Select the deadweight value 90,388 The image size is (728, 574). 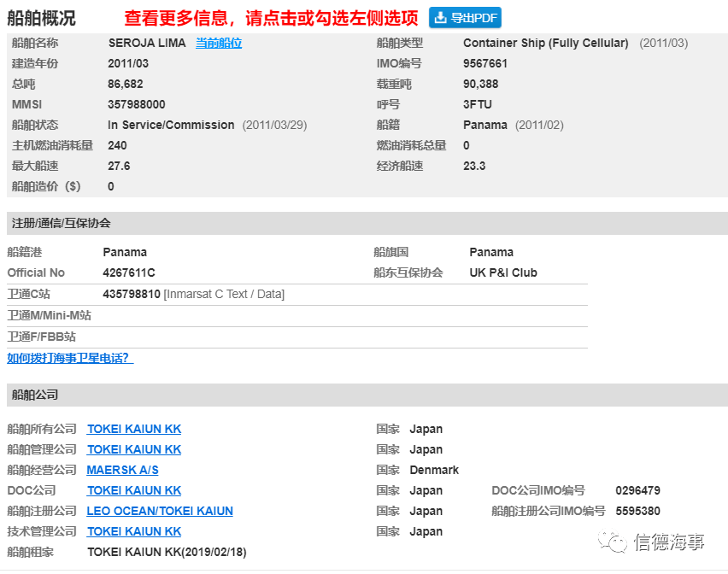pyautogui.click(x=480, y=84)
